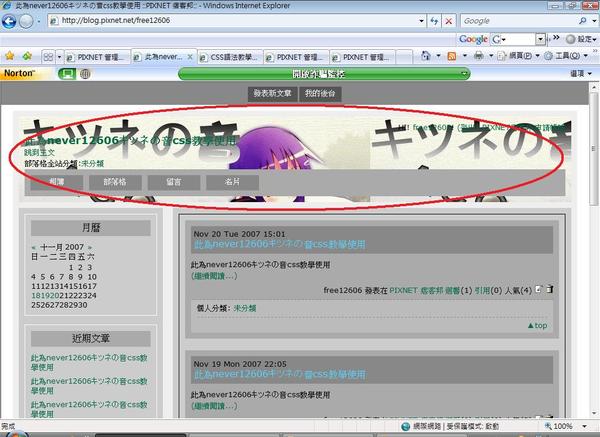Image resolution: width=600 pixels, height=437 pixels.
Task: Click 未分類 in 個人分類 of first post
Action: (245, 308)
